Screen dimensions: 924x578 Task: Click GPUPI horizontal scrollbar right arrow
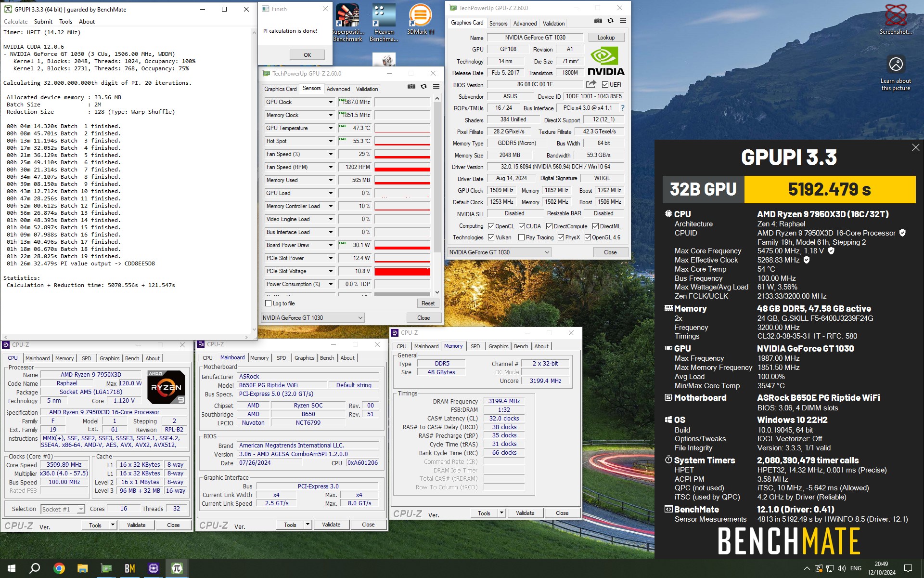coord(247,337)
